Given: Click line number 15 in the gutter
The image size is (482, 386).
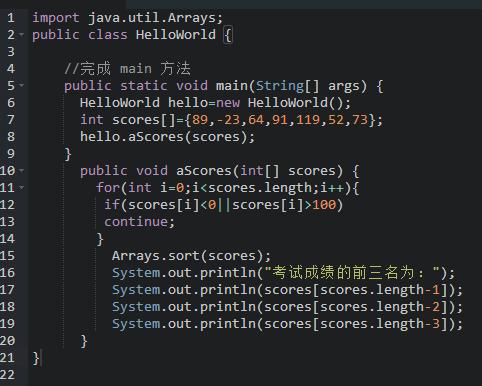Looking at the screenshot, I should coord(7,256).
